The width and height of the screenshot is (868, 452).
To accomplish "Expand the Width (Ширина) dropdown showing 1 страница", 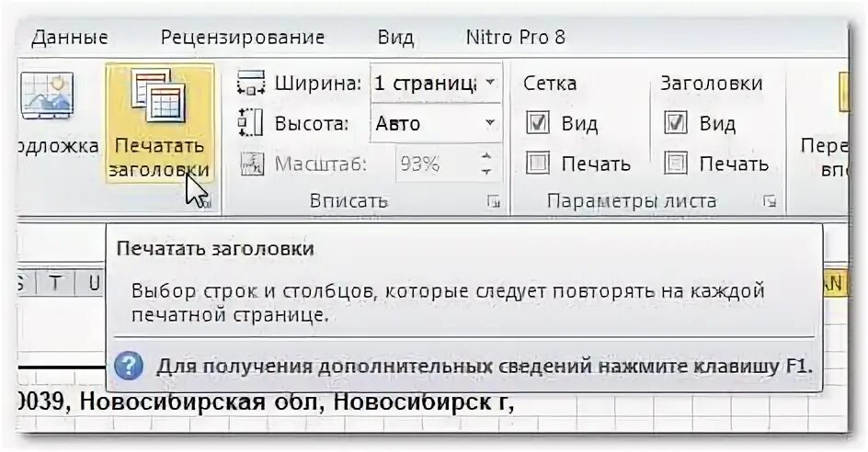I will (490, 83).
